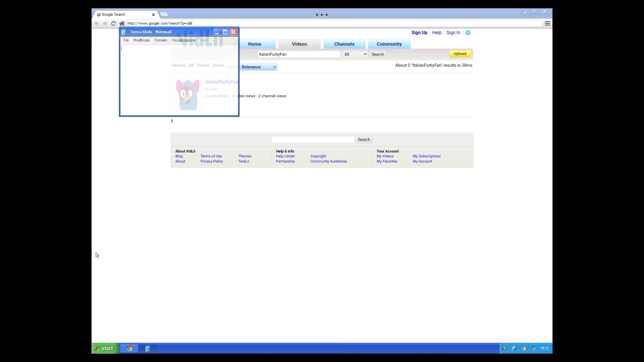Viewport: 644px width, 362px height.
Task: Open the Terms of Use link
Action: (211, 156)
